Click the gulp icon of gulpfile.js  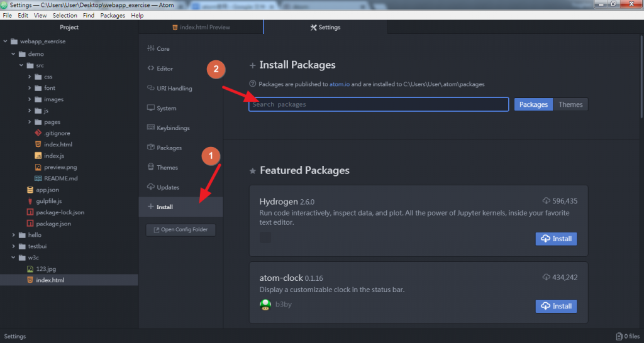[30, 201]
